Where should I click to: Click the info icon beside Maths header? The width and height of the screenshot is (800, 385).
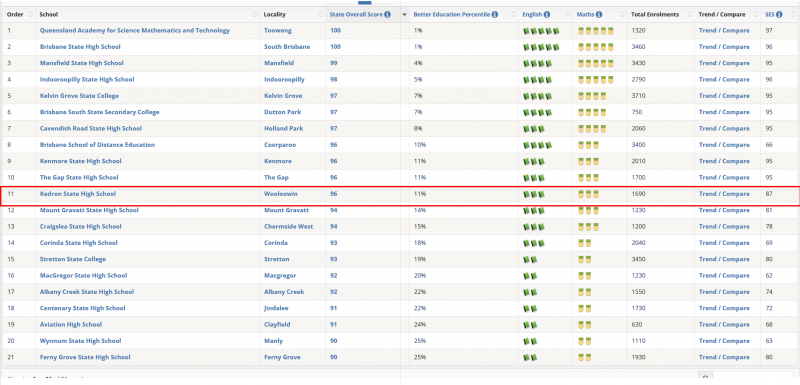[x=599, y=15]
